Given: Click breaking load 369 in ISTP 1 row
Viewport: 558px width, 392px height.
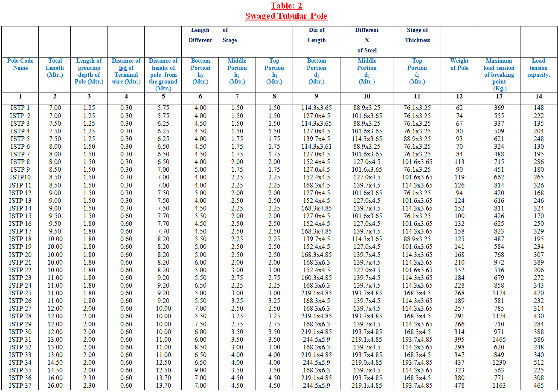Looking at the screenshot, I should pos(499,108).
